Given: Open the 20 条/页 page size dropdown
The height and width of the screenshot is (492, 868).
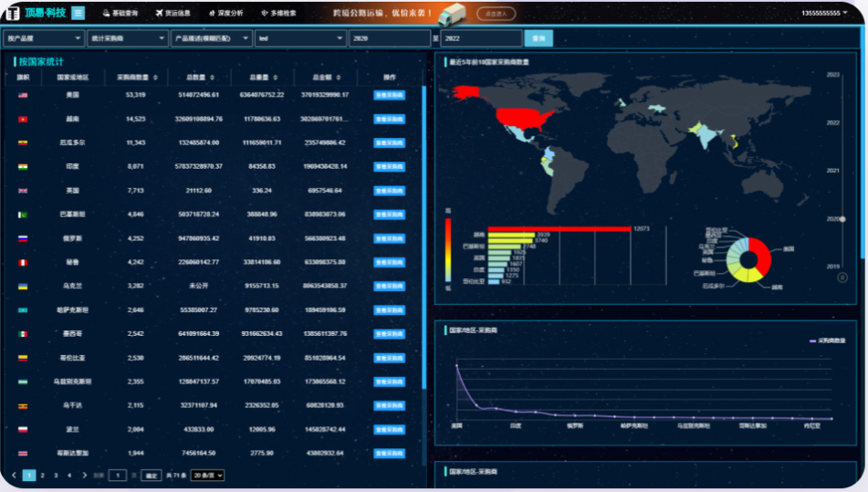Looking at the screenshot, I should (x=207, y=475).
